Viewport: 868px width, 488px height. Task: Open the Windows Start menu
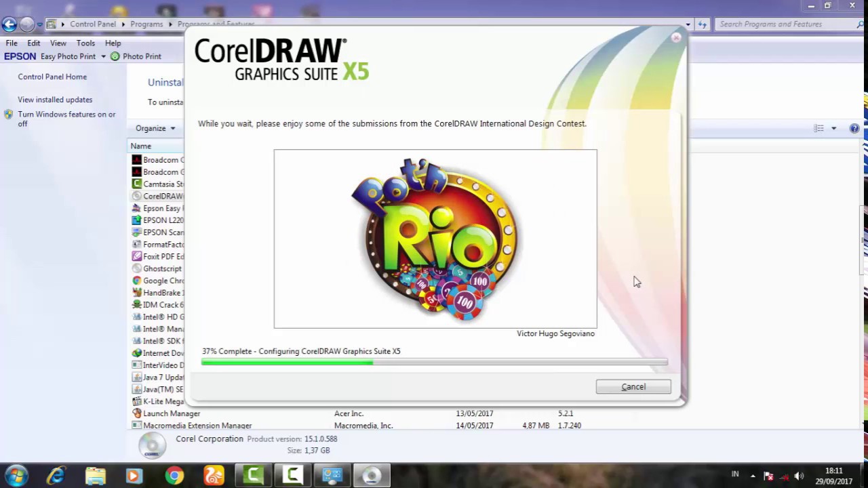click(16, 476)
